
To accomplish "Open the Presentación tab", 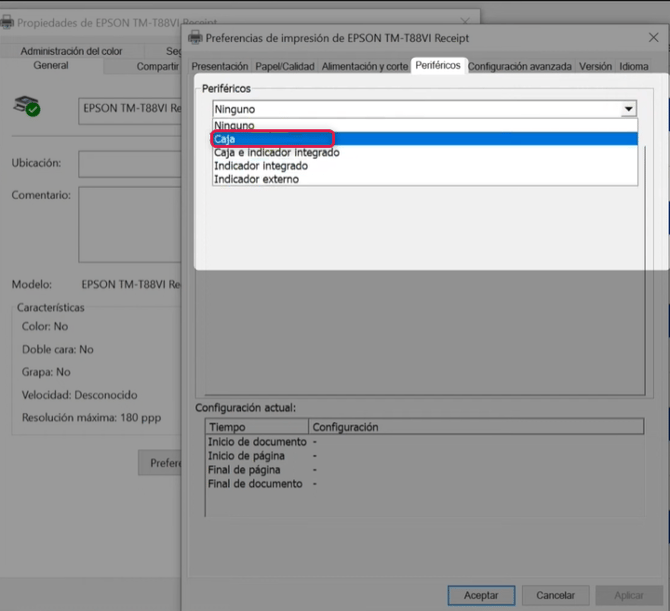I will (x=220, y=66).
